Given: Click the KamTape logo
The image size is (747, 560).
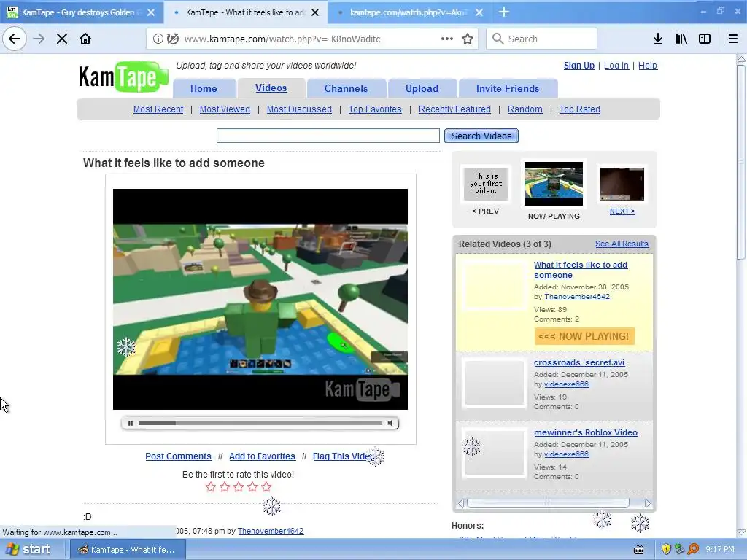Looking at the screenshot, I should pos(123,77).
